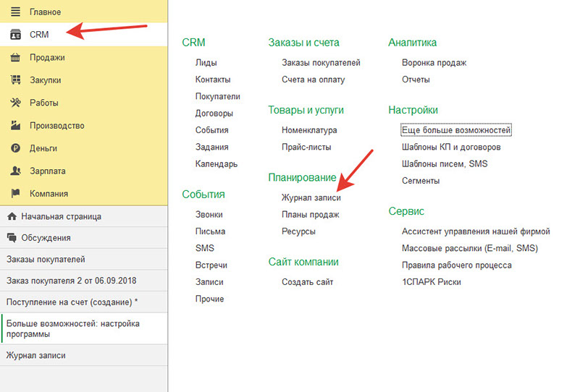Open Встречи link
Image resolution: width=567 pixels, height=392 pixels.
[211, 265]
